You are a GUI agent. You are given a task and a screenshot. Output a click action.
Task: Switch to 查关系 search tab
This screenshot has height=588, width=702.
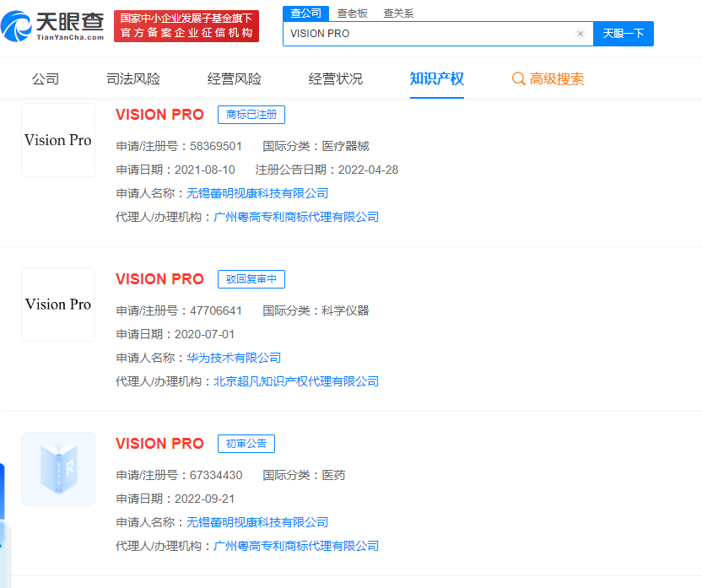(x=398, y=13)
